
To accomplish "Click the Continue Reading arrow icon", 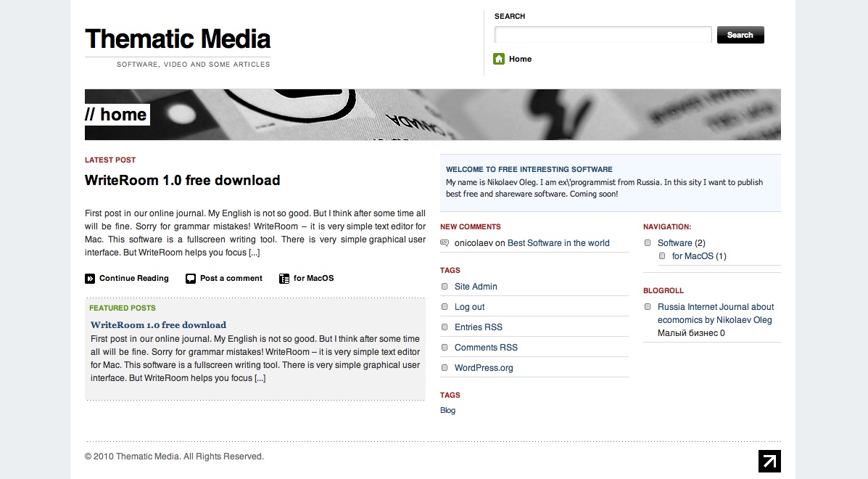I will [90, 279].
